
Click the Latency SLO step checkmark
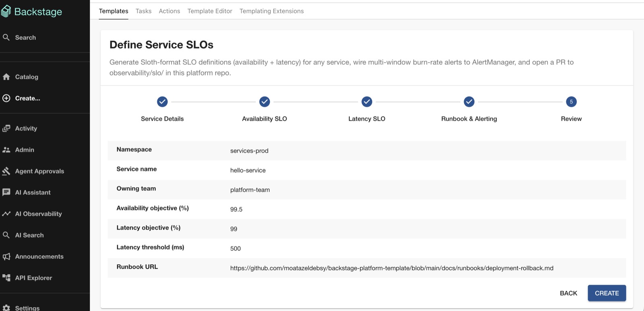pos(367,102)
